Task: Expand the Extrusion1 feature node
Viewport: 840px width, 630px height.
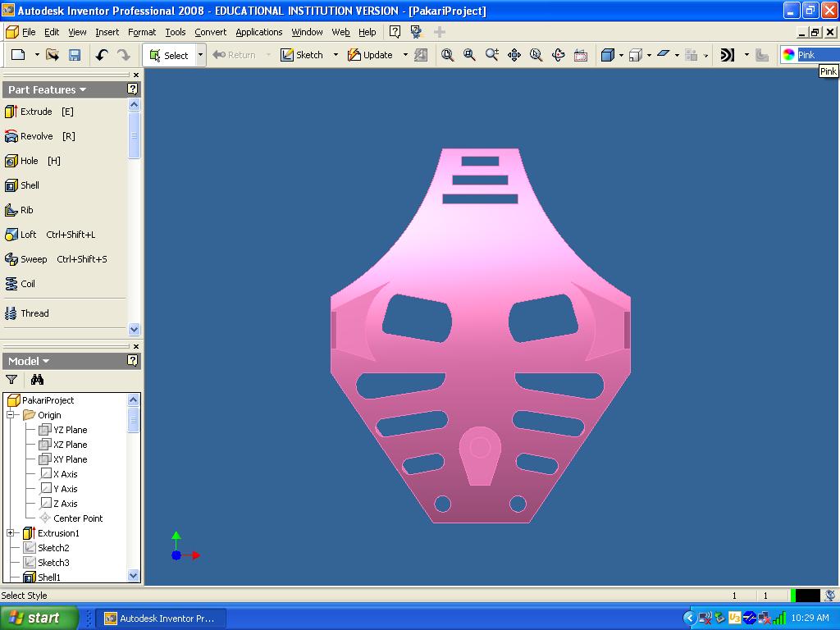Action: point(11,533)
